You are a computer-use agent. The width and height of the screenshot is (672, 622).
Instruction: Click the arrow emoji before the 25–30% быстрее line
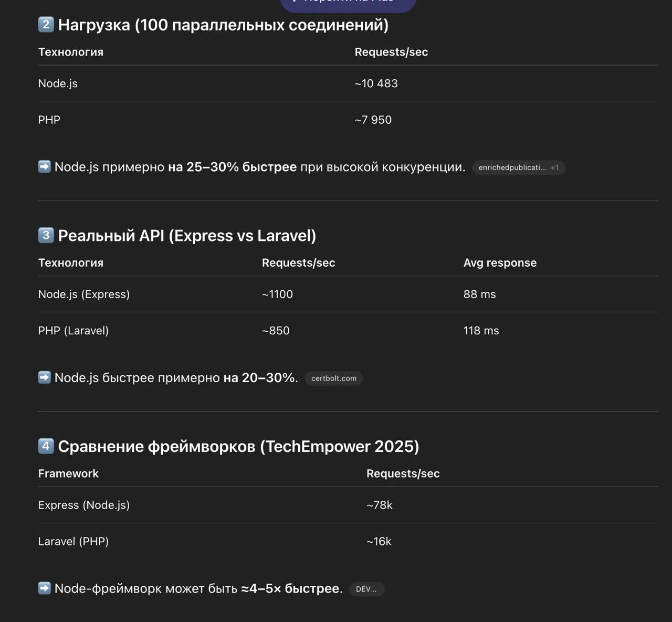[x=45, y=167]
